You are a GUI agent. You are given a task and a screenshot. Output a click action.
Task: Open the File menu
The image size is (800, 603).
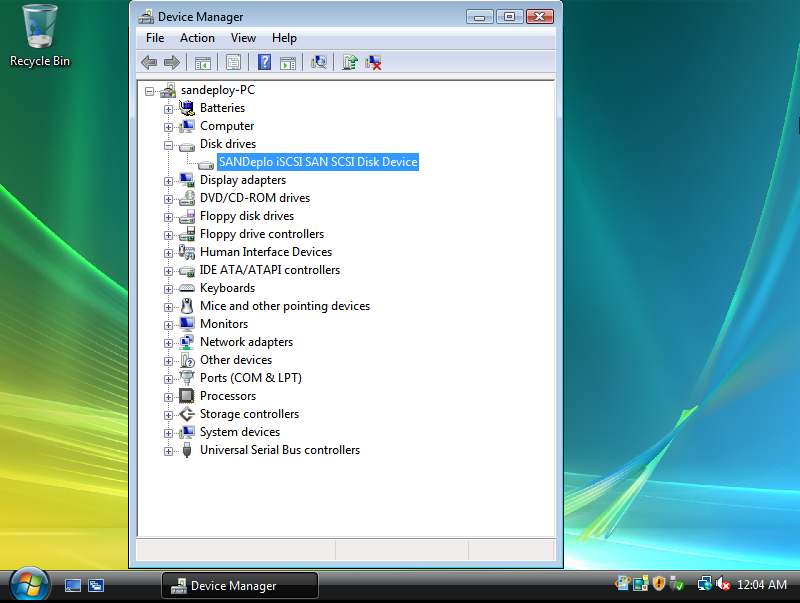coord(155,38)
